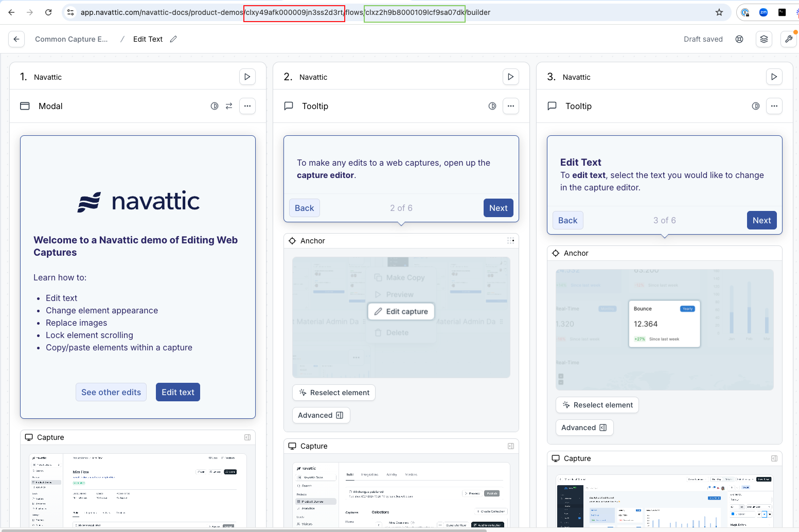799x532 pixels.
Task: Open the layers stack icon in the header
Action: coord(764,39)
